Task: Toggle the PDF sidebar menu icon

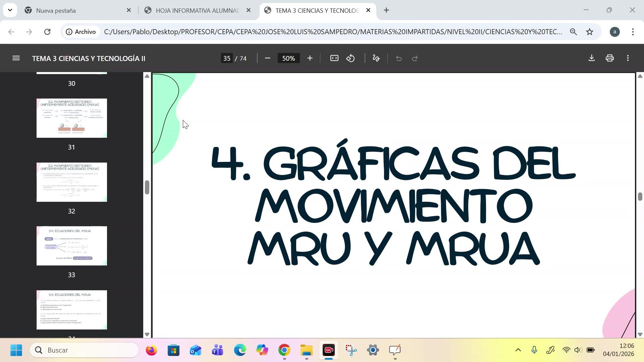Action: [16, 58]
